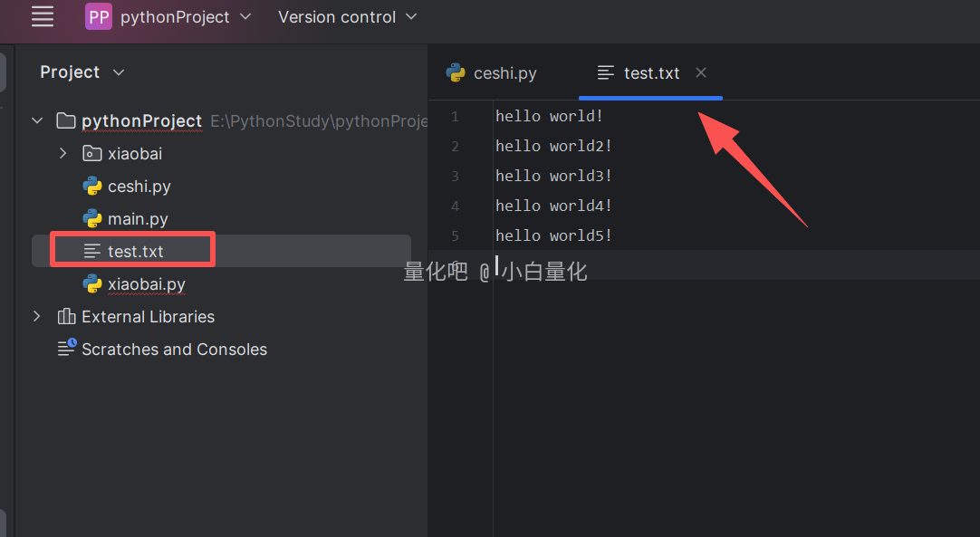Image resolution: width=980 pixels, height=537 pixels.
Task: Click the Python icon beside main.py
Action: 91,219
